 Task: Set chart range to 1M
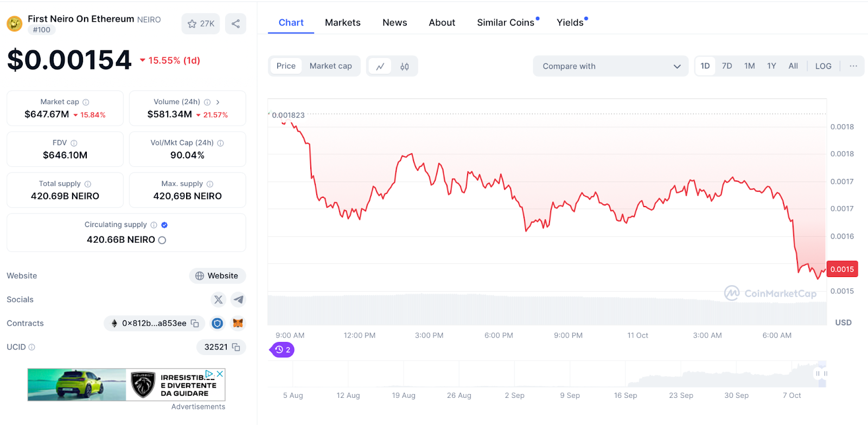[750, 66]
